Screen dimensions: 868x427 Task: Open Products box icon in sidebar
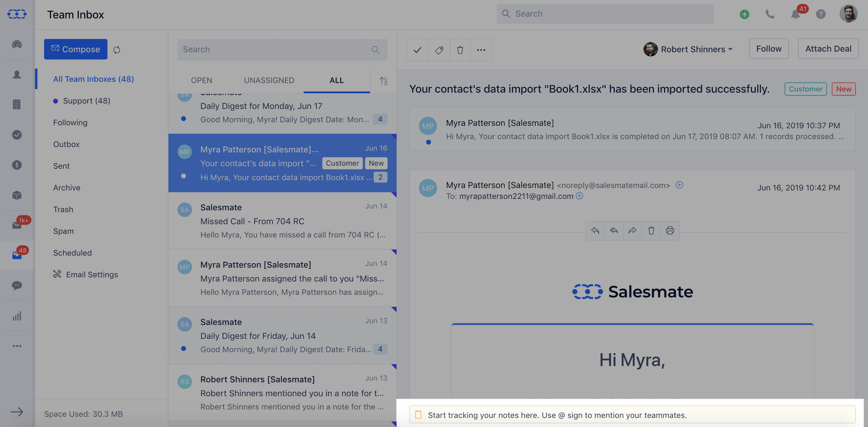click(x=17, y=195)
